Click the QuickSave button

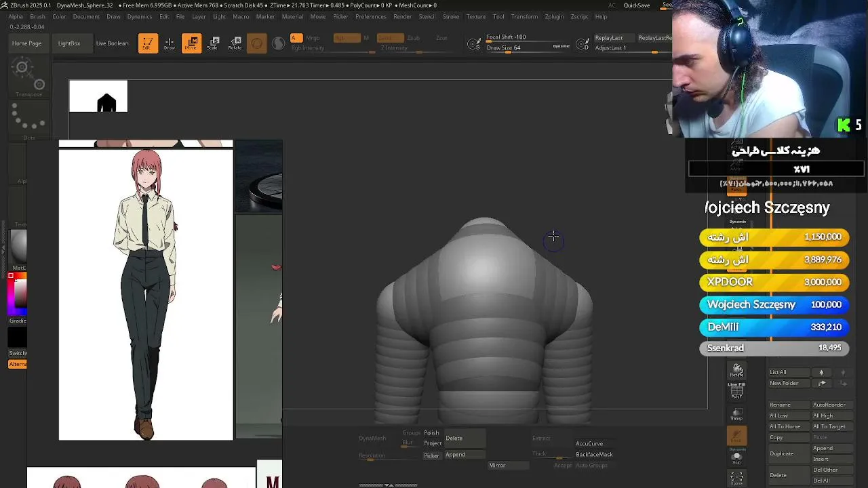click(x=637, y=5)
